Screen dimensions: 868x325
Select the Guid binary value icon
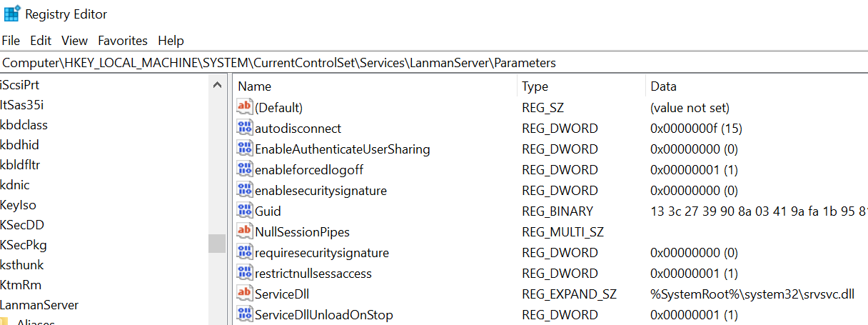(x=245, y=211)
